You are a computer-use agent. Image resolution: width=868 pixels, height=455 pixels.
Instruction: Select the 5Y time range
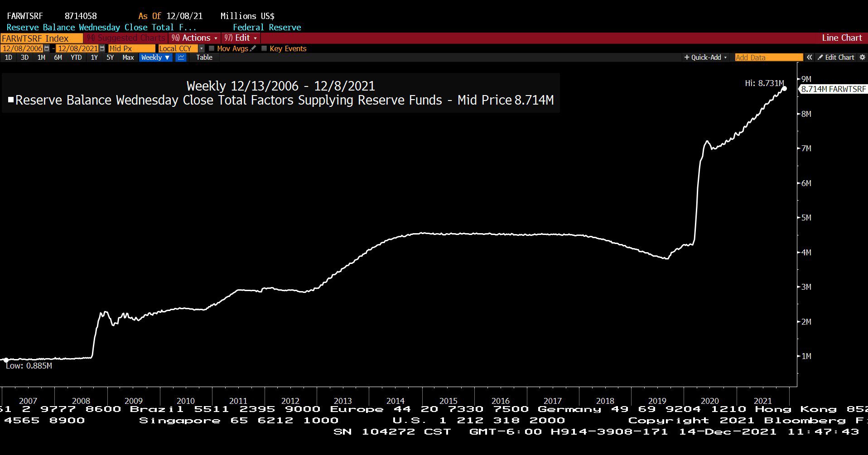[x=110, y=57]
